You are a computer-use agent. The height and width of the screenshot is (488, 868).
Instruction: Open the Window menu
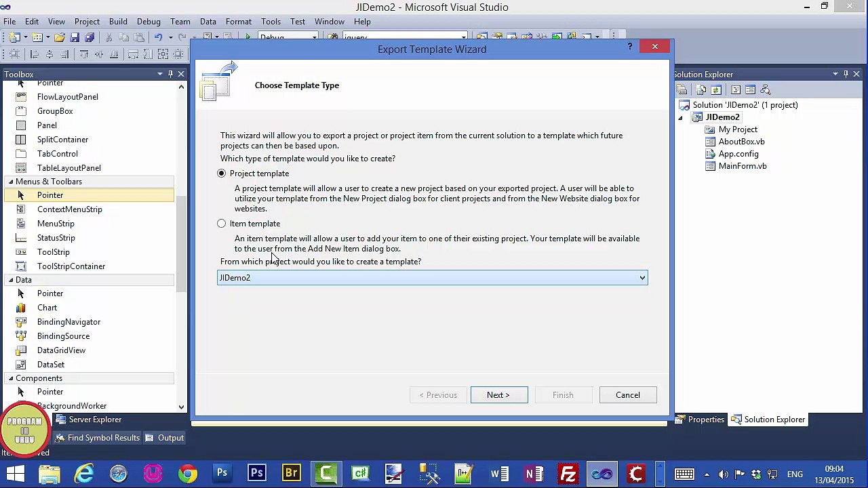(x=330, y=22)
